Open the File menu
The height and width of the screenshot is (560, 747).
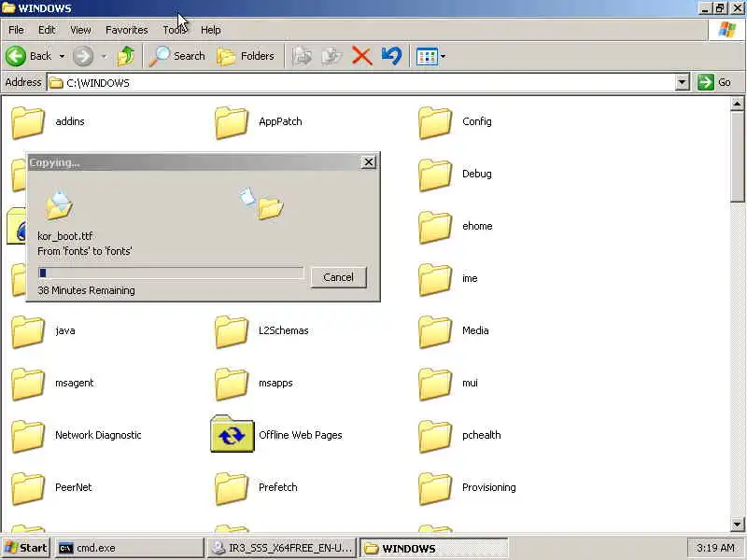pos(16,30)
